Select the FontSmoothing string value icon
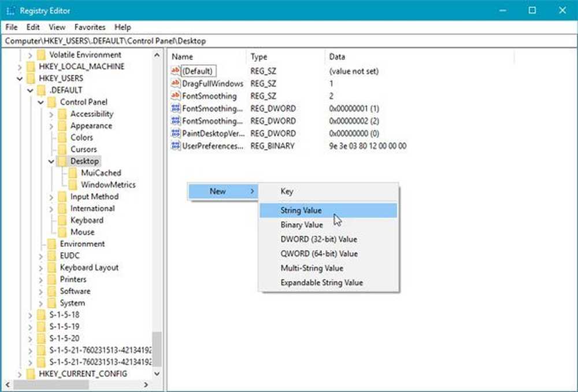 176,96
